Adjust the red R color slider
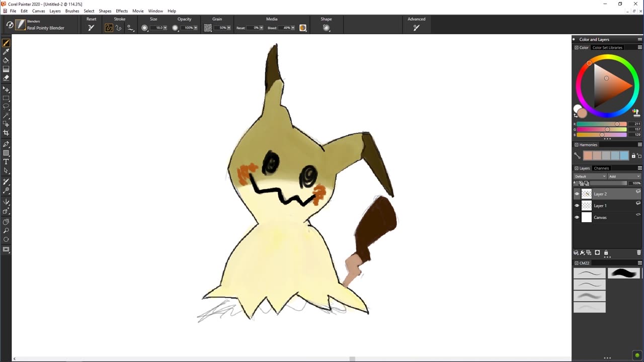The width and height of the screenshot is (644, 362). [602, 124]
